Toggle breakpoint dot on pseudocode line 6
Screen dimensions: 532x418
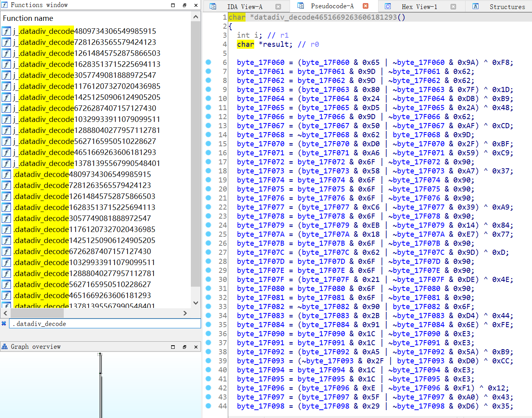click(209, 62)
